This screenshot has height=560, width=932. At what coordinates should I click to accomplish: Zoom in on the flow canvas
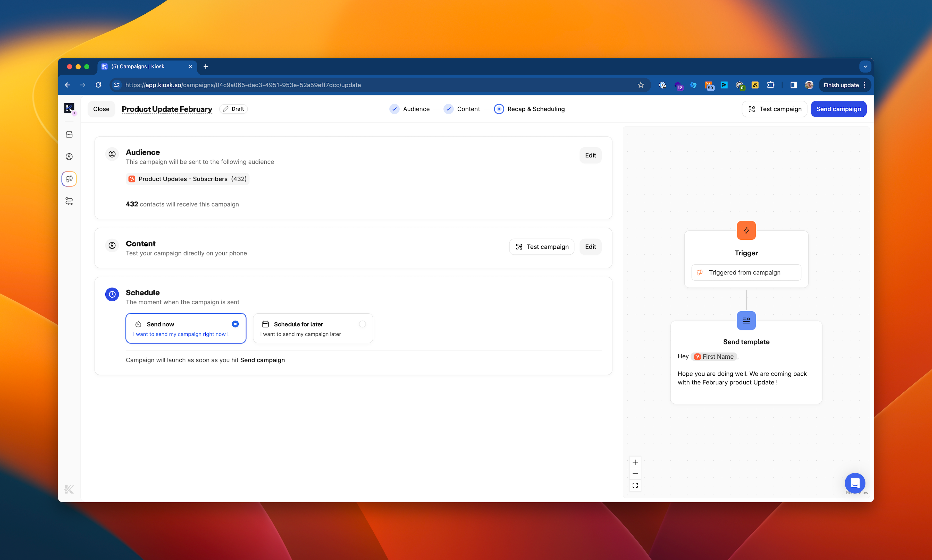[635, 462]
